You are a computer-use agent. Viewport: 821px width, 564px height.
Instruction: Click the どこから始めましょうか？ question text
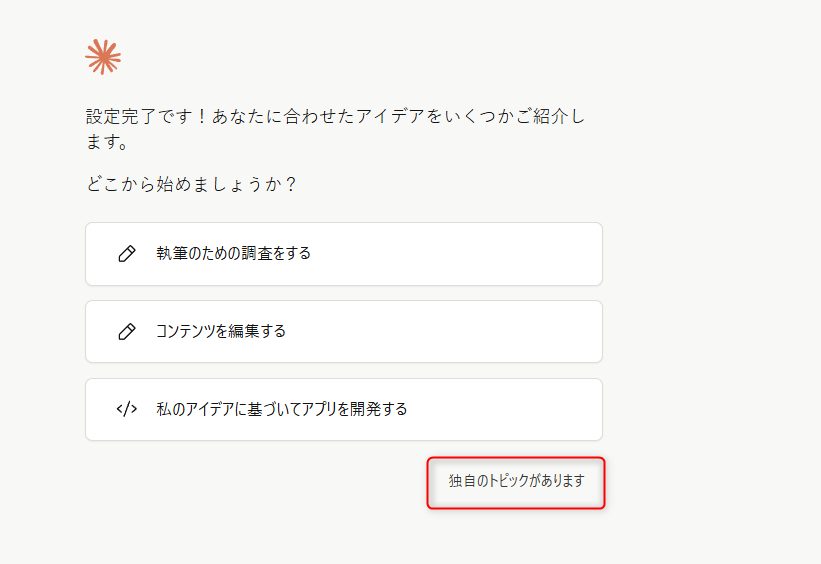[191, 185]
